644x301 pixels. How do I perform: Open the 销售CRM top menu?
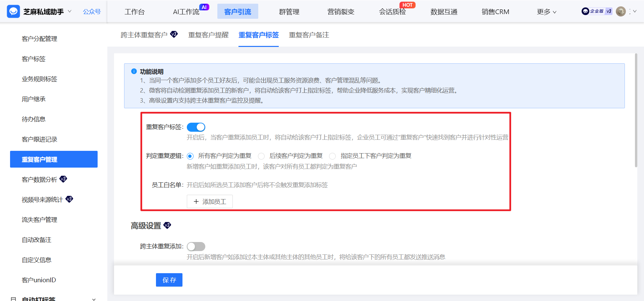coord(495,12)
